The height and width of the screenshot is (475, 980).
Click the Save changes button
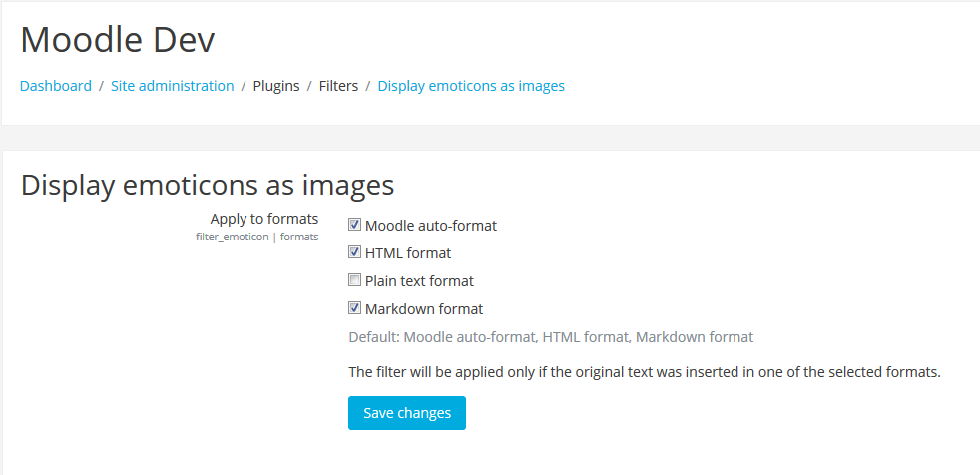pyautogui.click(x=407, y=413)
